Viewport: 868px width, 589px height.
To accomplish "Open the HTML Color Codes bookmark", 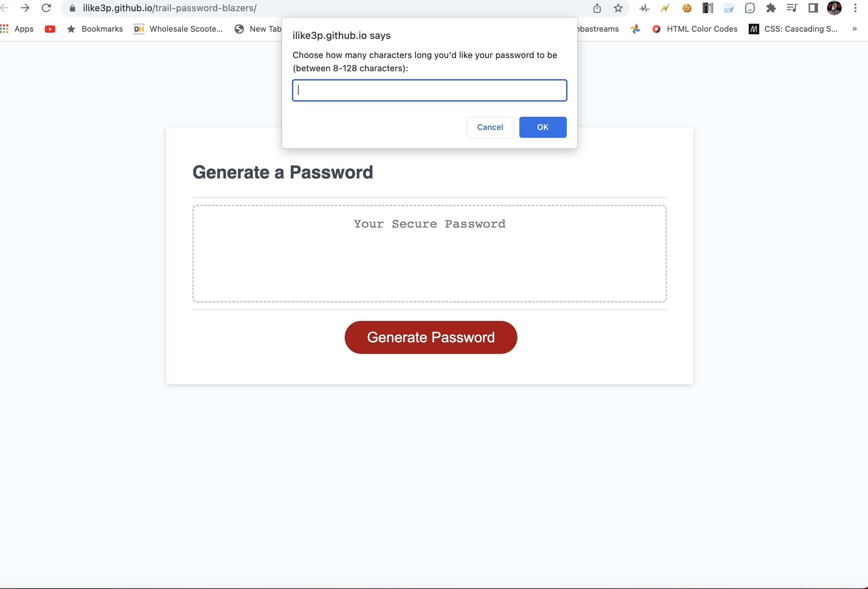I will (x=702, y=29).
